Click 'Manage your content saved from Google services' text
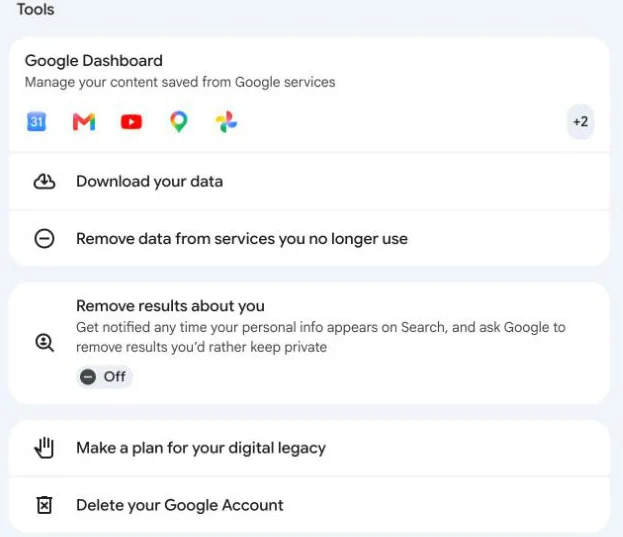 [x=180, y=82]
